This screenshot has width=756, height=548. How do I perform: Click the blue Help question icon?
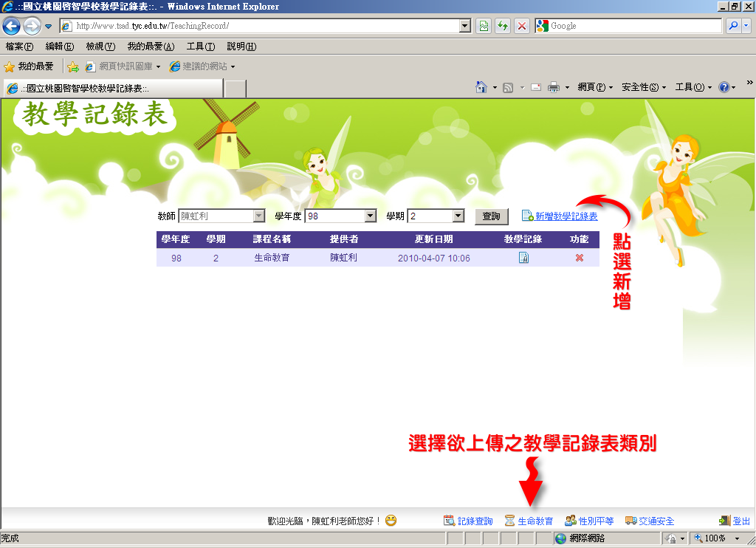click(x=724, y=87)
